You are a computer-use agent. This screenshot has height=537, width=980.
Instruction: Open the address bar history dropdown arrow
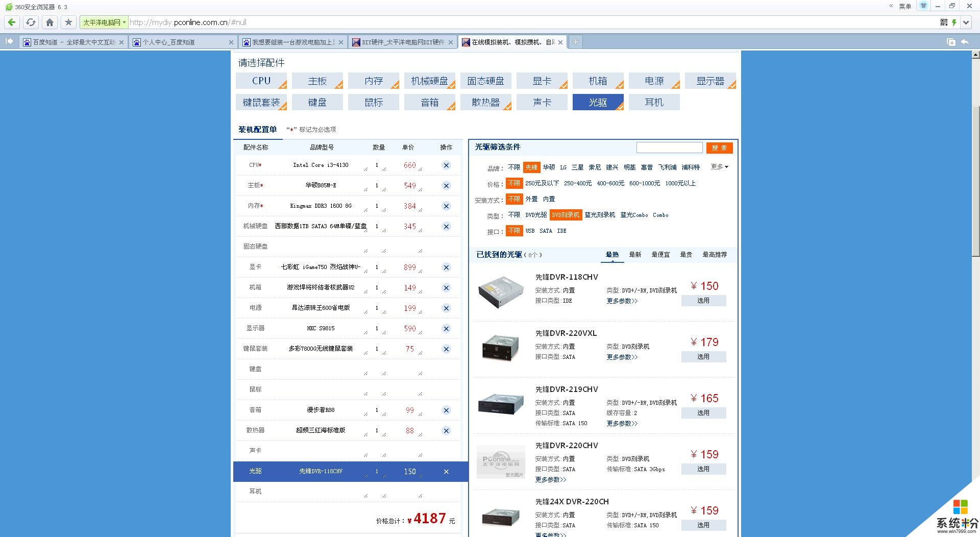coord(966,22)
